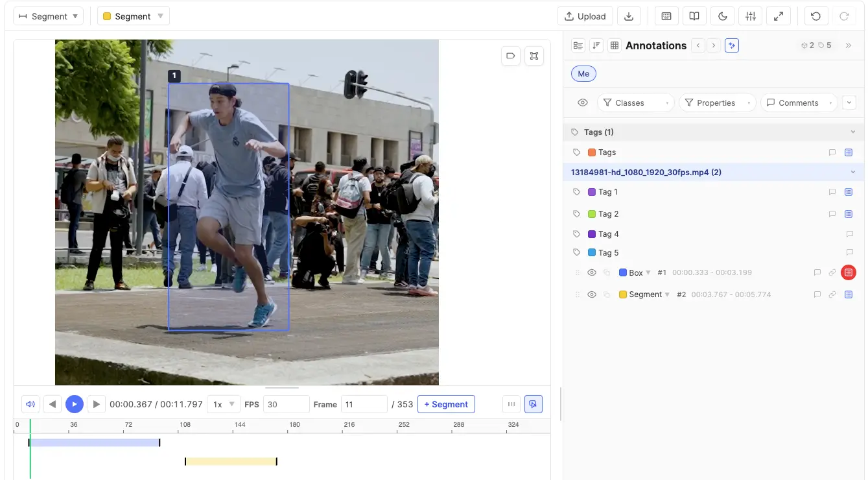Undo the last action
The width and height of the screenshot is (868, 480).
(816, 16)
